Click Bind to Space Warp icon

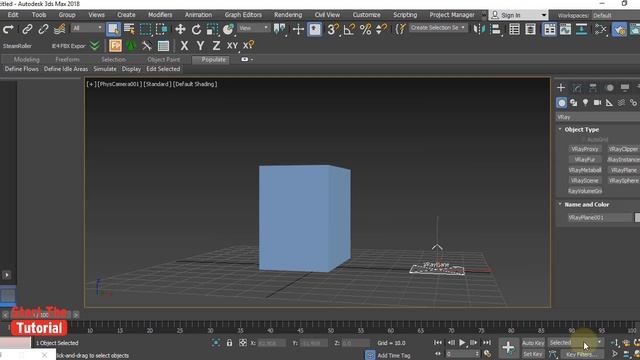tap(59, 29)
